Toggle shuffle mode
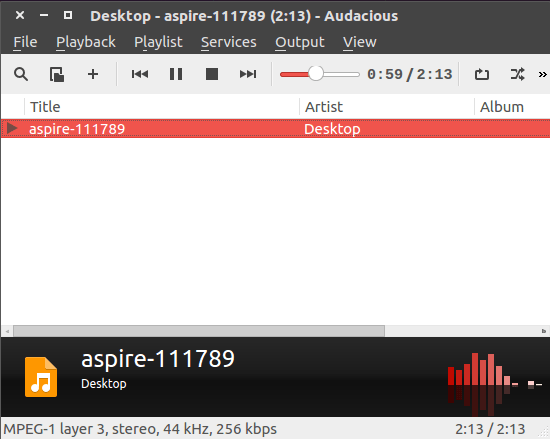The image size is (550, 439). (x=517, y=74)
